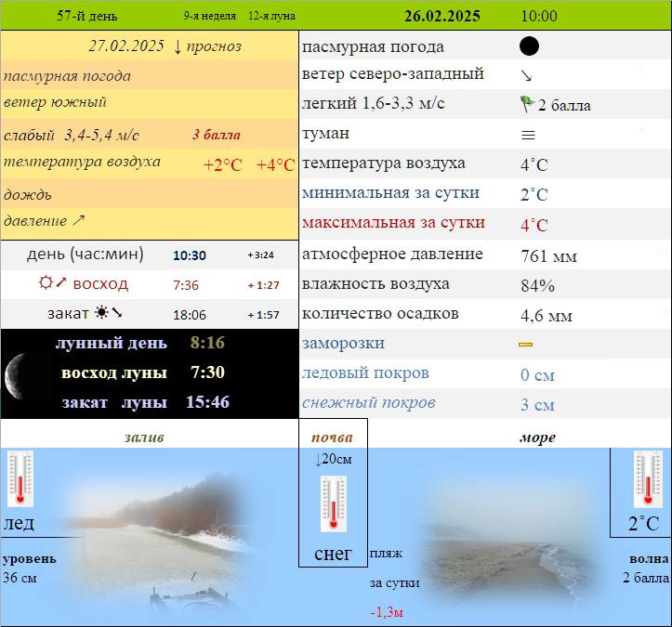Select the date 26.02.2025 in header
The image size is (672, 627).
coord(442,16)
